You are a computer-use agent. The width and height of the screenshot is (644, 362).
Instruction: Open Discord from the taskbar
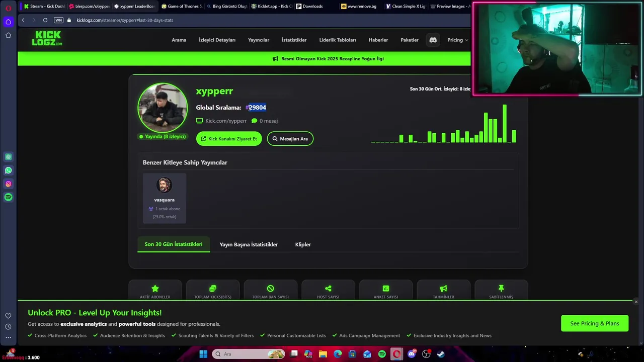[412, 354]
